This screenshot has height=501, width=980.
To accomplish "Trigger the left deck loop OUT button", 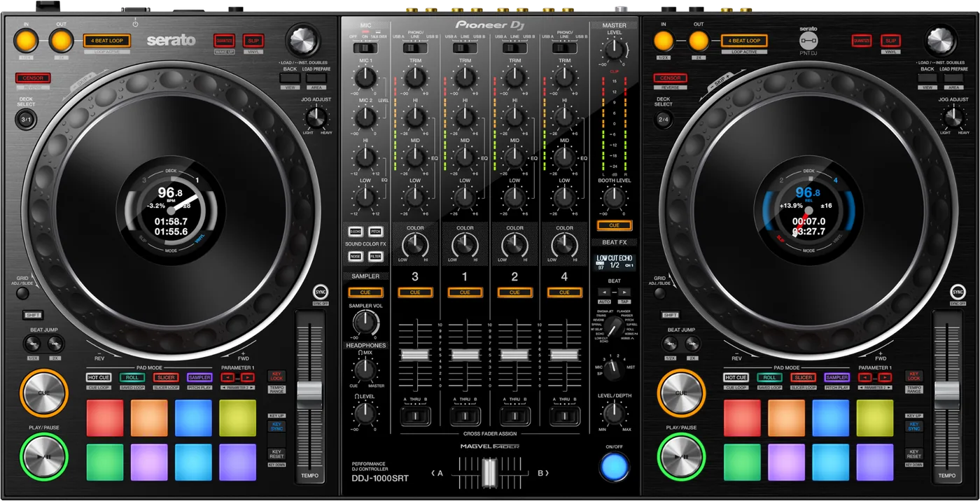I will point(62,41).
